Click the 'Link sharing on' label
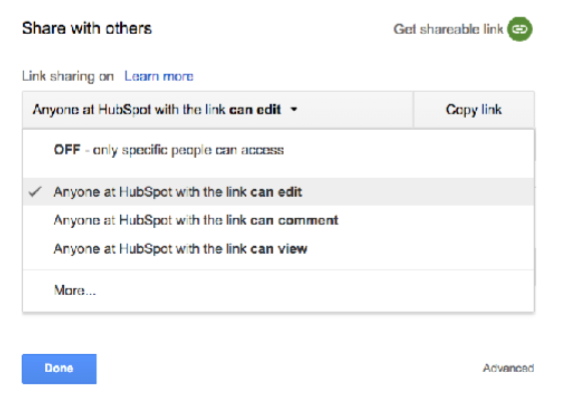 [x=68, y=76]
